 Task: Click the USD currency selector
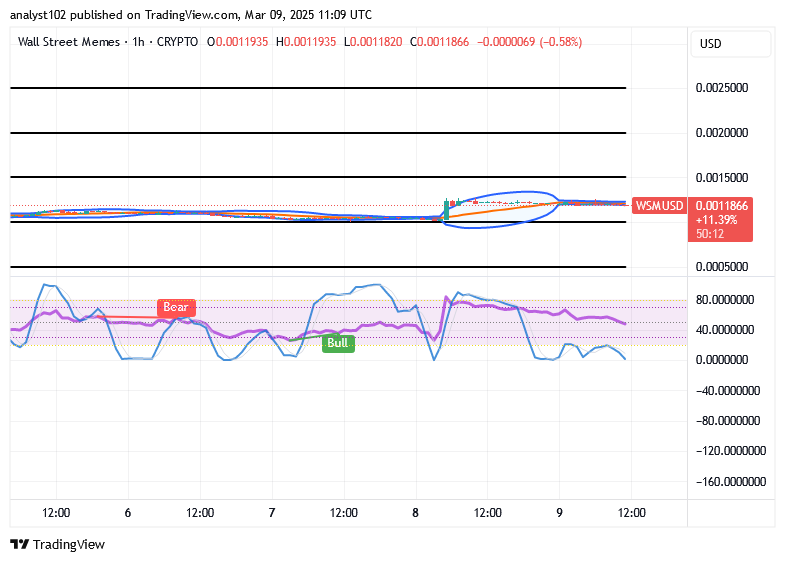click(730, 44)
